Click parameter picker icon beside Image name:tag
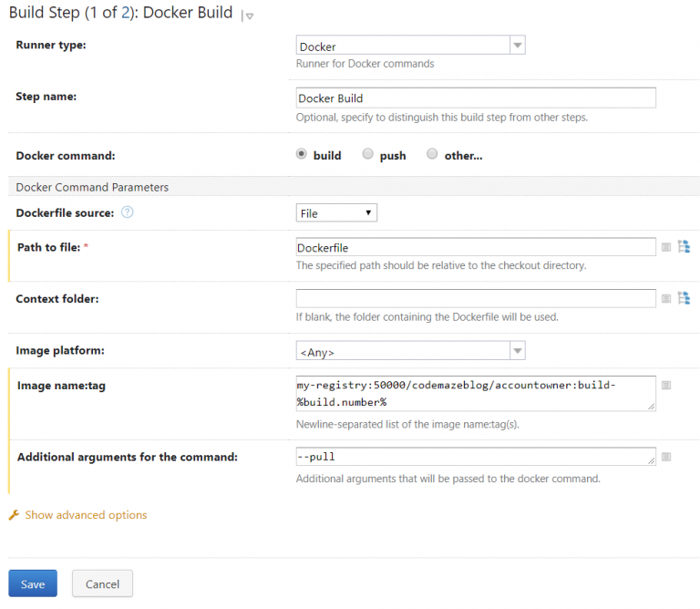Image resolution: width=700 pixels, height=609 pixels. click(666, 385)
